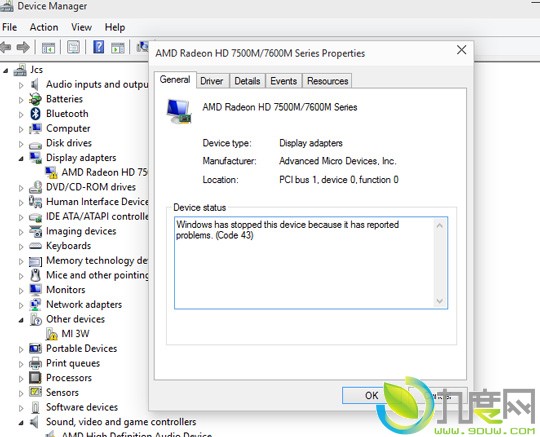Collapse the Jcs root node
Image resolution: width=540 pixels, height=437 pixels.
pyautogui.click(x=6, y=71)
